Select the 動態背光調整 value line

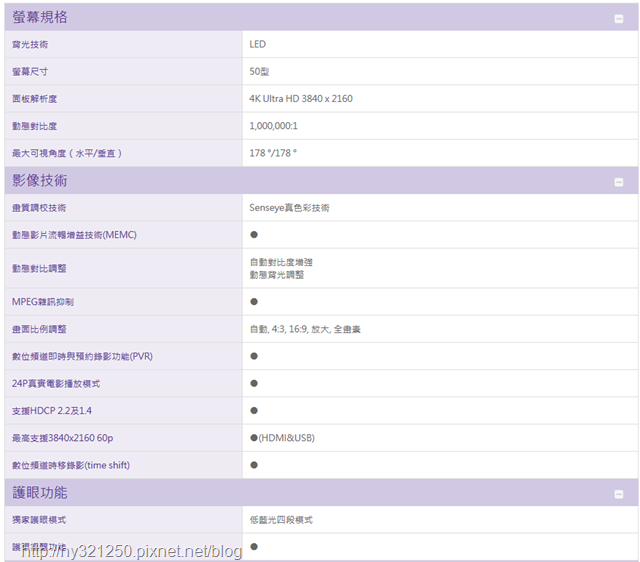pyautogui.click(x=277, y=275)
